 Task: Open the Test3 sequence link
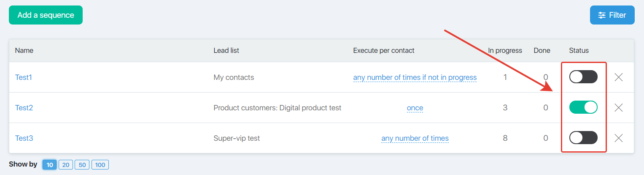pyautogui.click(x=24, y=138)
